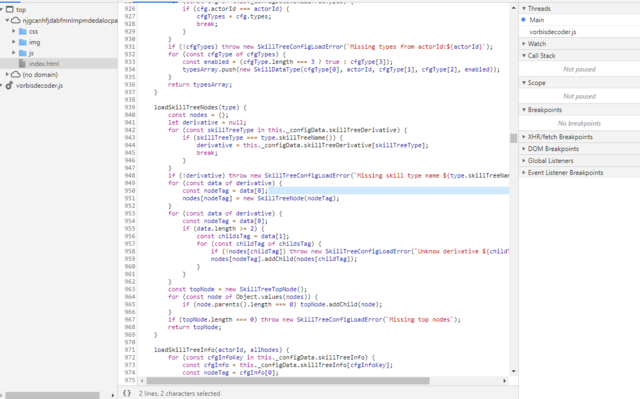Collapse the Breakpoints section
640x399 pixels.
524,110
